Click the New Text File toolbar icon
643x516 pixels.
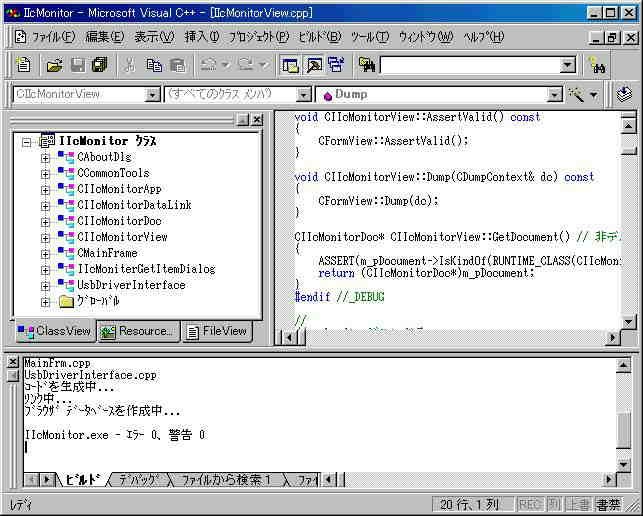coord(23,65)
